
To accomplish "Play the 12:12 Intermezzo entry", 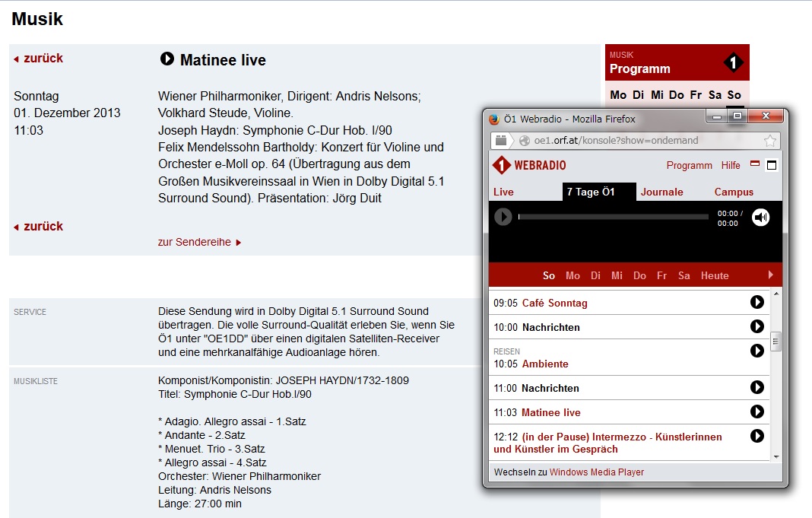I will click(x=757, y=436).
